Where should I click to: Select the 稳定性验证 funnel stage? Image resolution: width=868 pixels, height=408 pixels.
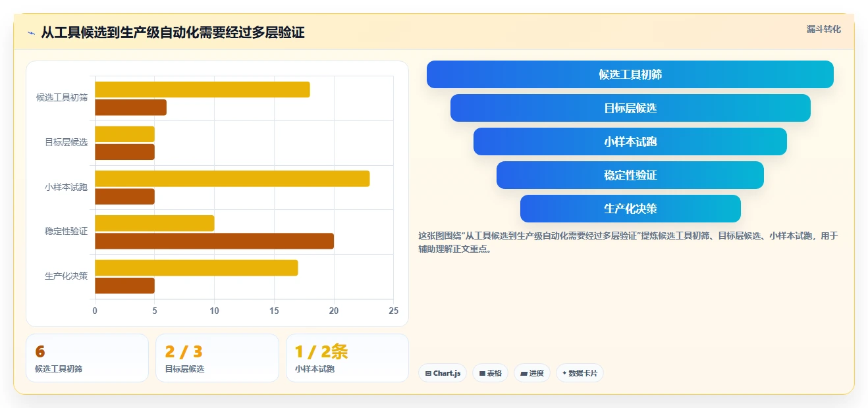pyautogui.click(x=630, y=175)
